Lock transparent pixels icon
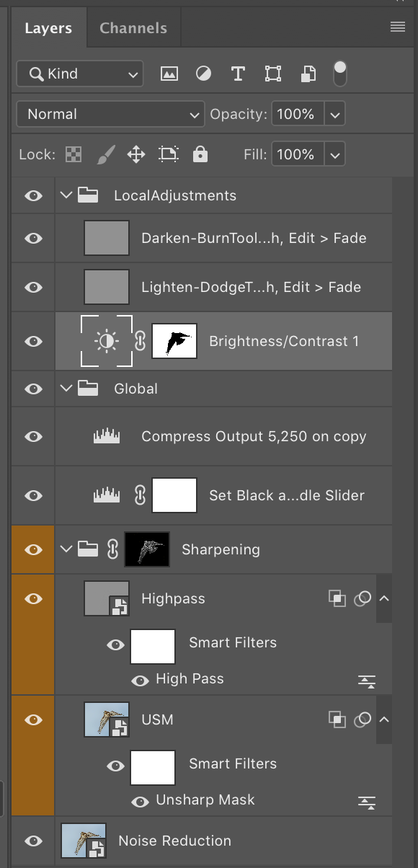Image resolution: width=418 pixels, height=868 pixels. click(74, 154)
